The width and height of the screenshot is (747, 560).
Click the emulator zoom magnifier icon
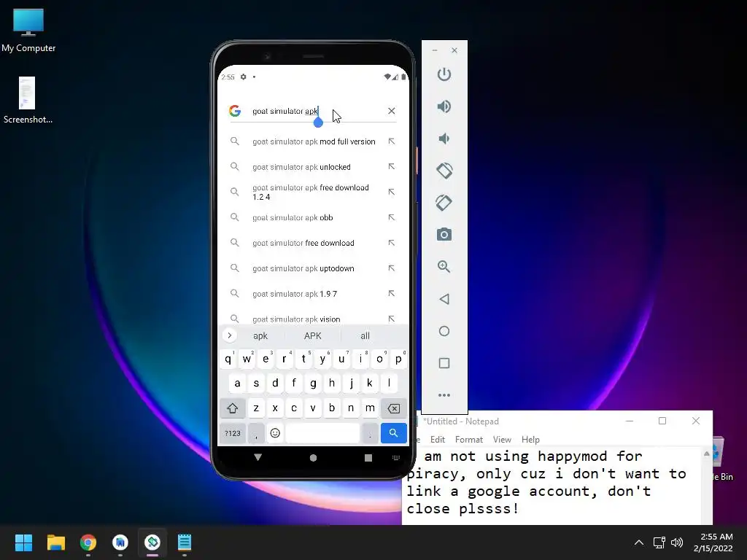[444, 267]
